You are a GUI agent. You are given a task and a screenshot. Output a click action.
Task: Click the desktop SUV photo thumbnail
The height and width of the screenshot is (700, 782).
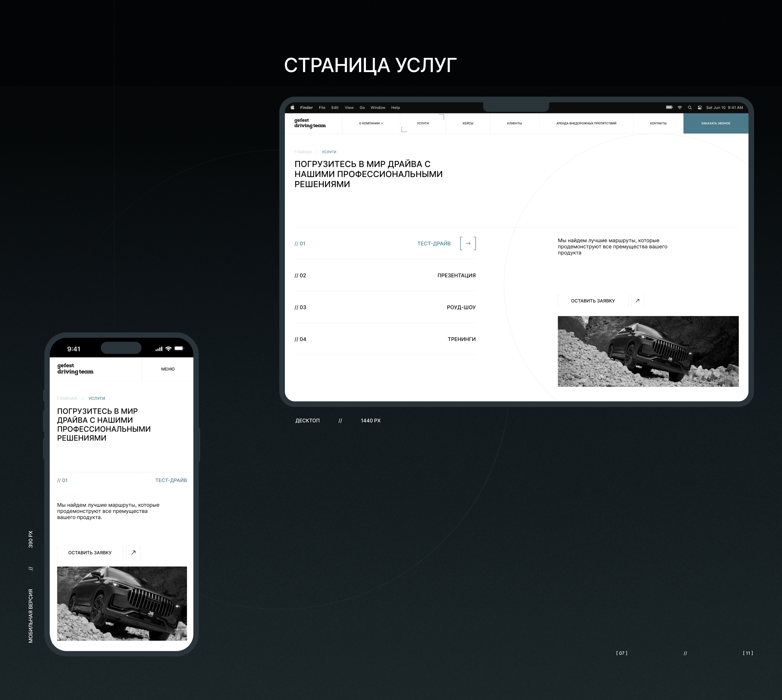(x=648, y=351)
